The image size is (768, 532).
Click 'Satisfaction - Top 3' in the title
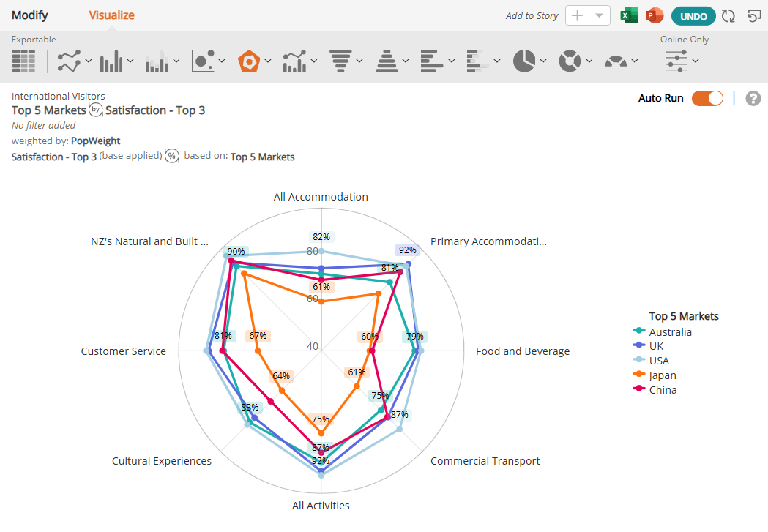155,110
